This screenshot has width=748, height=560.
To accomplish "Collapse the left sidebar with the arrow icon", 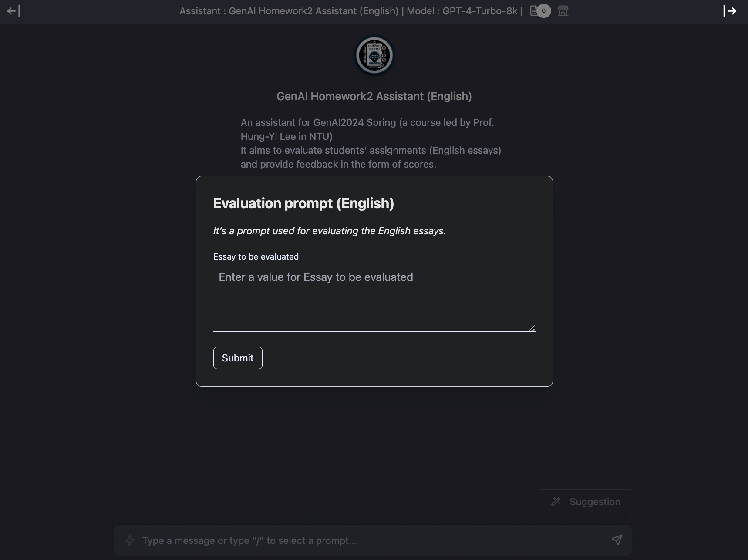I will [13, 11].
